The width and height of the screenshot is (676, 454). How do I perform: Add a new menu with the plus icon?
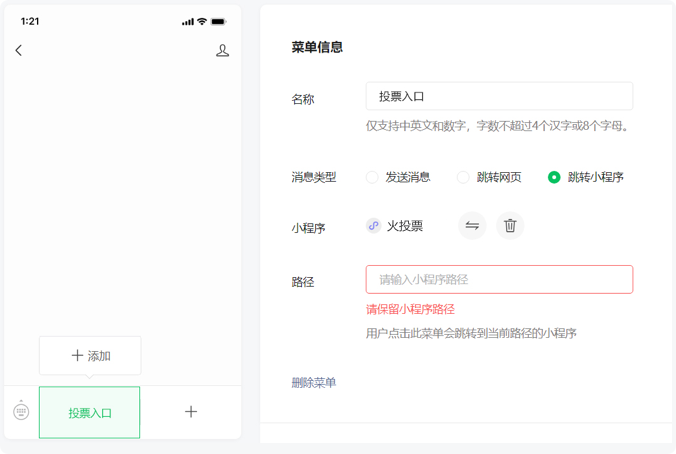[x=191, y=412]
